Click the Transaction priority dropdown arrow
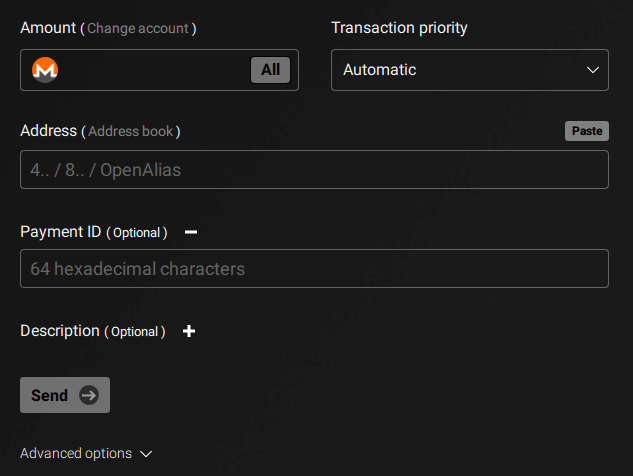This screenshot has height=476, width=633. click(592, 70)
